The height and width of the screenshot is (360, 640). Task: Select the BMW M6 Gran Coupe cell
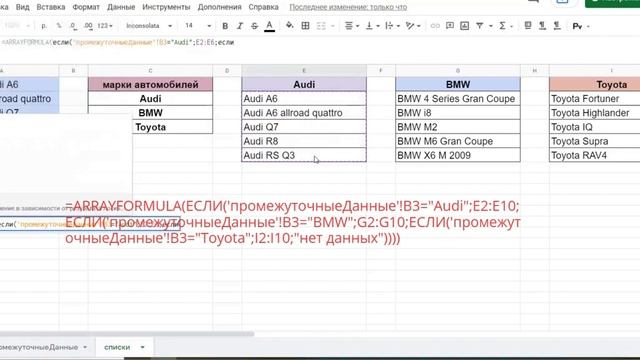(x=458, y=141)
